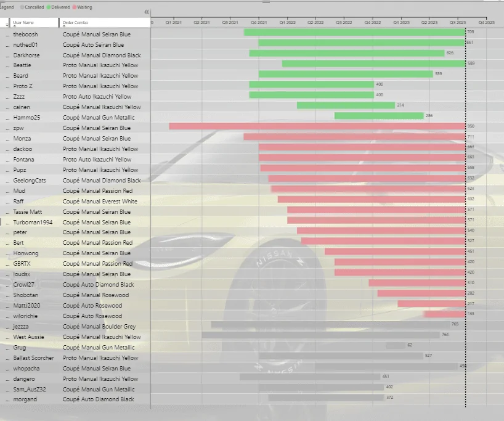504x421 pixels.
Task: Click Beard's Proto Manual Ikazuchi Yellow order
Action: (100, 76)
